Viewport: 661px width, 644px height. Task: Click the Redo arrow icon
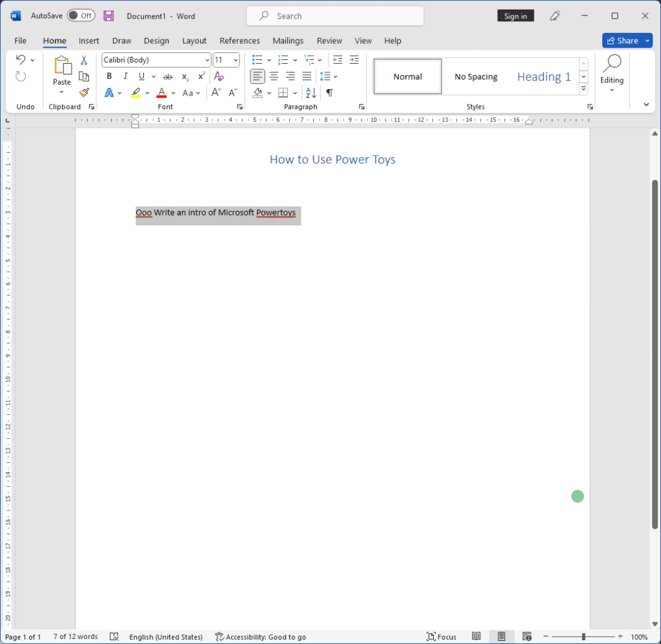(x=21, y=76)
